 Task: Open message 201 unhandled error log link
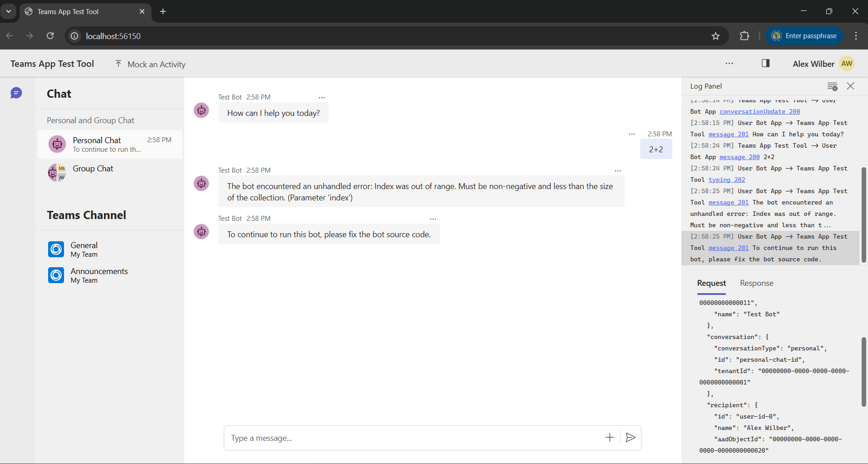coord(728,203)
